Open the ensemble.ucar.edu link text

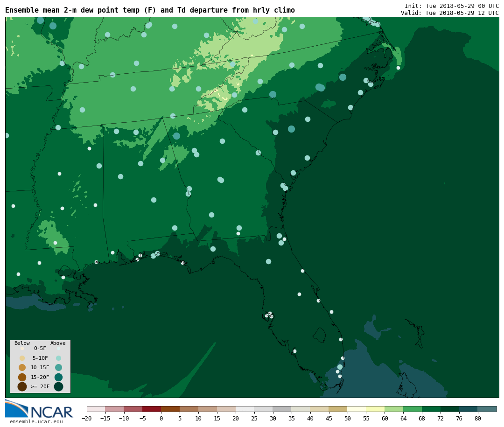coord(36,422)
